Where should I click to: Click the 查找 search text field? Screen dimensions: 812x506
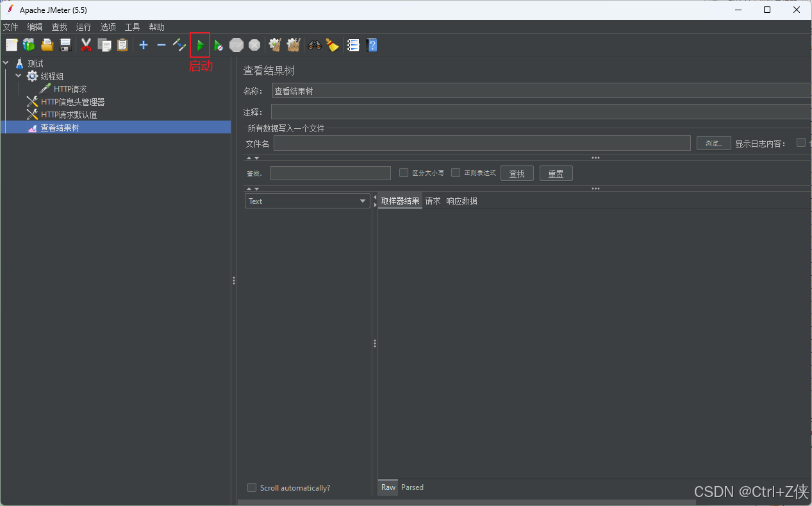pyautogui.click(x=331, y=173)
